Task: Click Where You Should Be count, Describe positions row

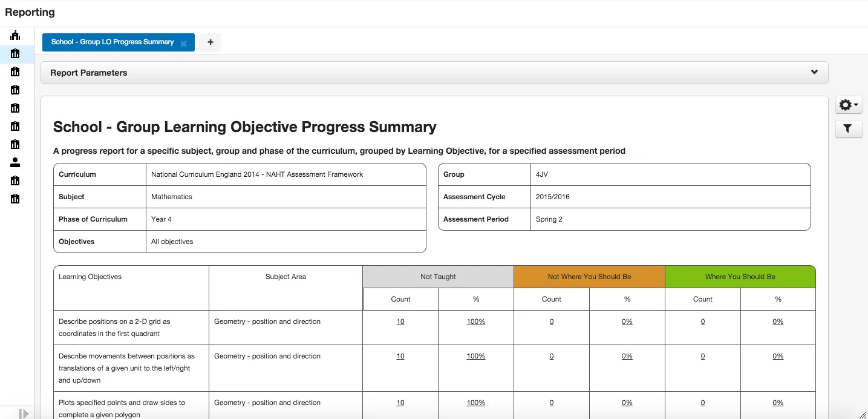Action: [x=703, y=322]
